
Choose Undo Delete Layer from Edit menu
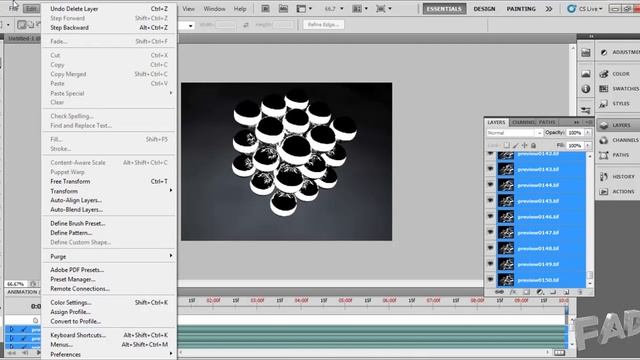click(x=109, y=9)
